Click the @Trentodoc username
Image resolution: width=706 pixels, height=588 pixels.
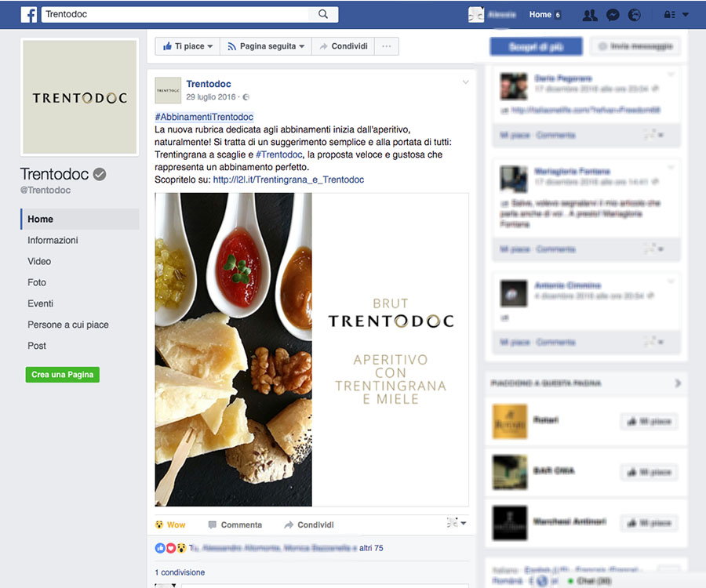click(x=45, y=191)
